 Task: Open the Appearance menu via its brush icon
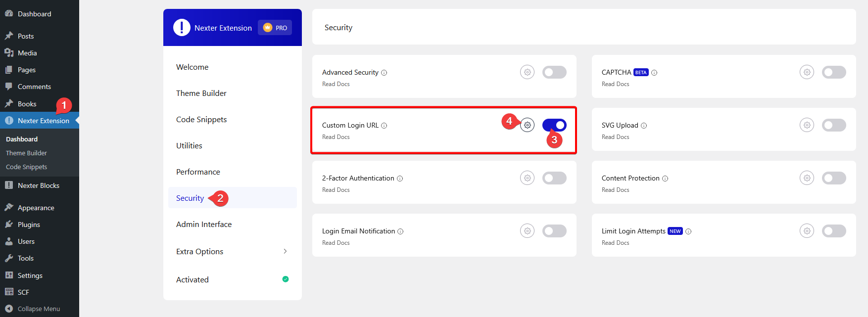pos(10,207)
